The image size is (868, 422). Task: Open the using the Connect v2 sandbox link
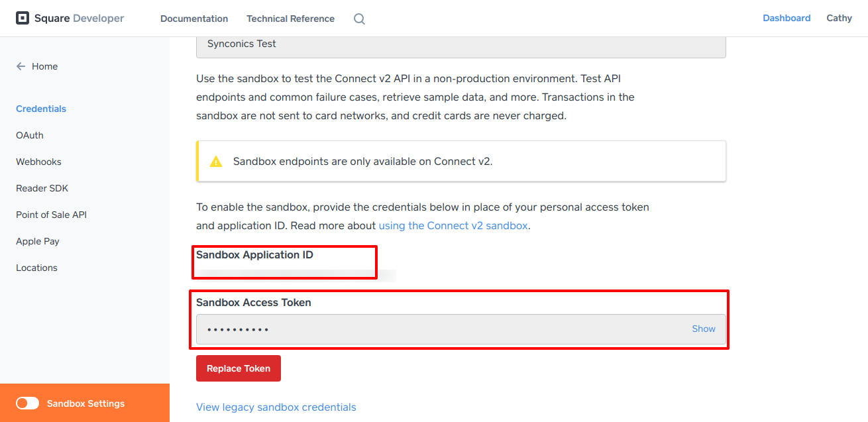click(453, 225)
